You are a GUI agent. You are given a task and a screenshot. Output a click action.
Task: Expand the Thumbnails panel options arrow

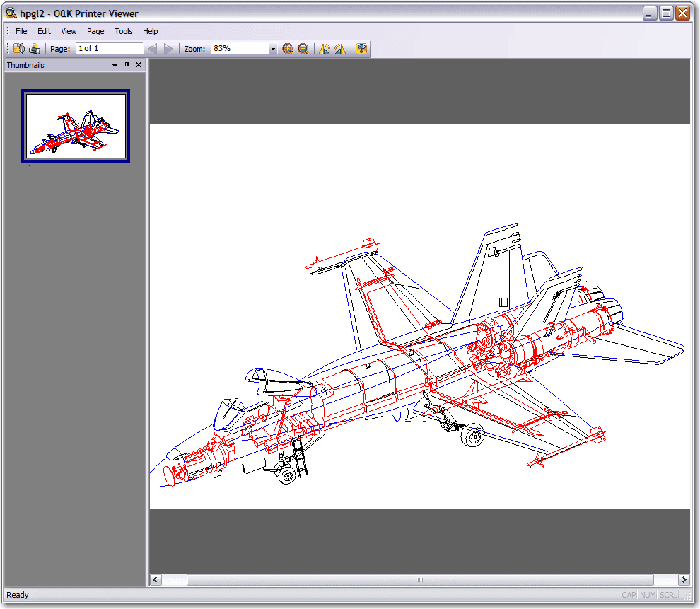tap(114, 64)
